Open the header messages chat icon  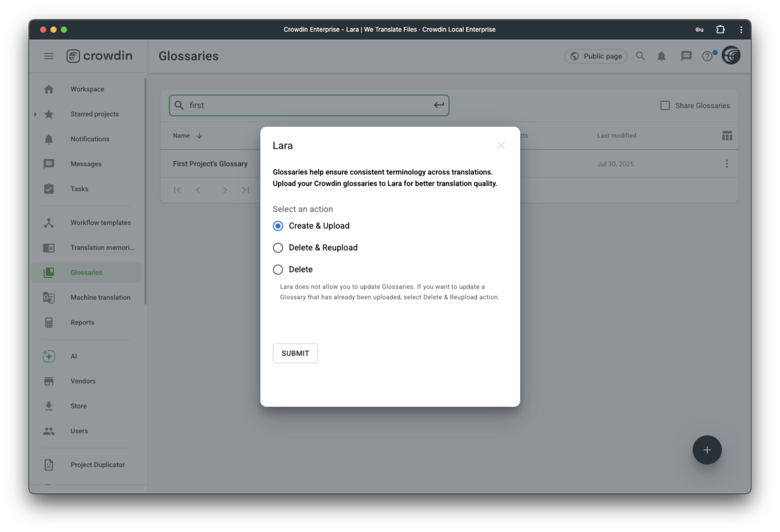686,56
